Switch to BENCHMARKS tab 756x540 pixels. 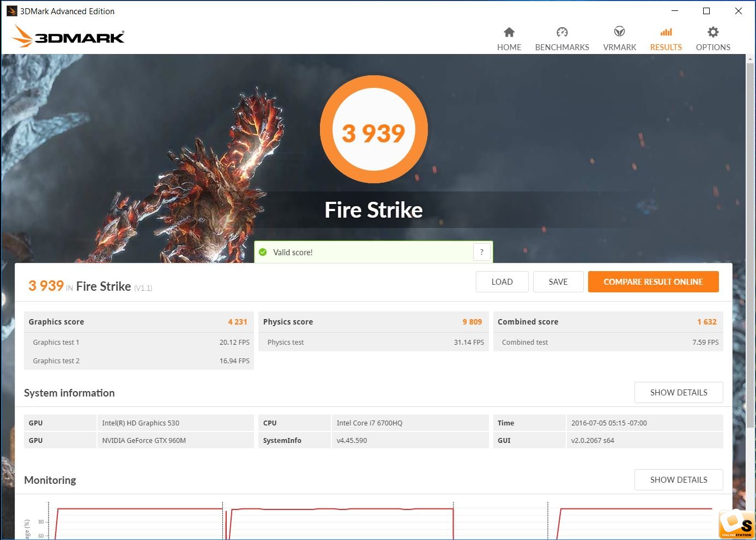point(562,47)
